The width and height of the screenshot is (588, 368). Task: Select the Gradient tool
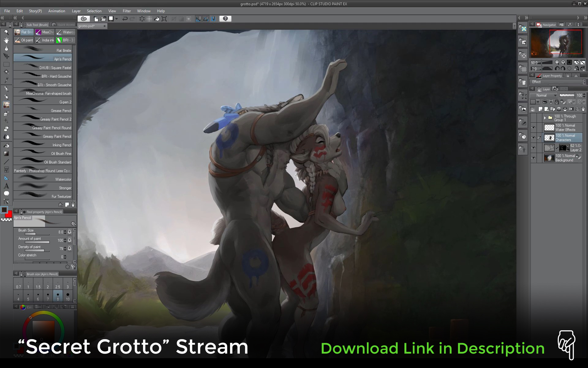click(x=6, y=154)
